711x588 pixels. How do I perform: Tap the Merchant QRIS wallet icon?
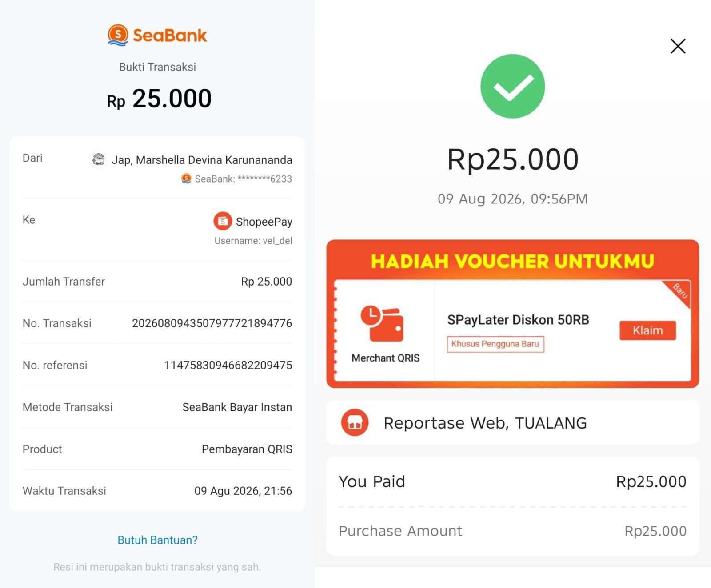(382, 323)
